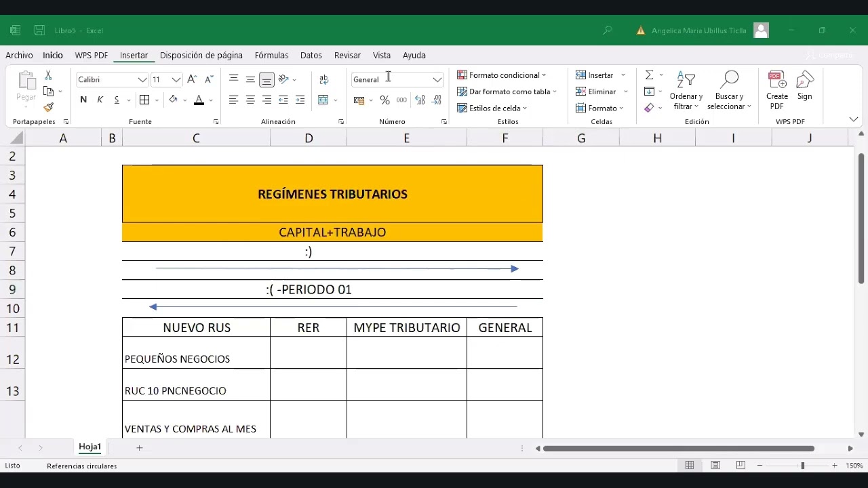Click the Copy icon in Portapapeles
This screenshot has width=868, height=488.
[48, 91]
